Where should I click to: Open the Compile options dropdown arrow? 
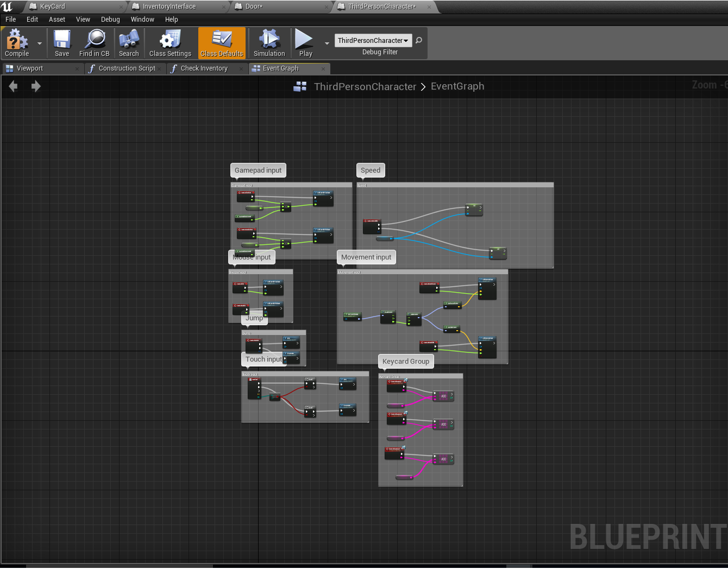click(x=39, y=43)
